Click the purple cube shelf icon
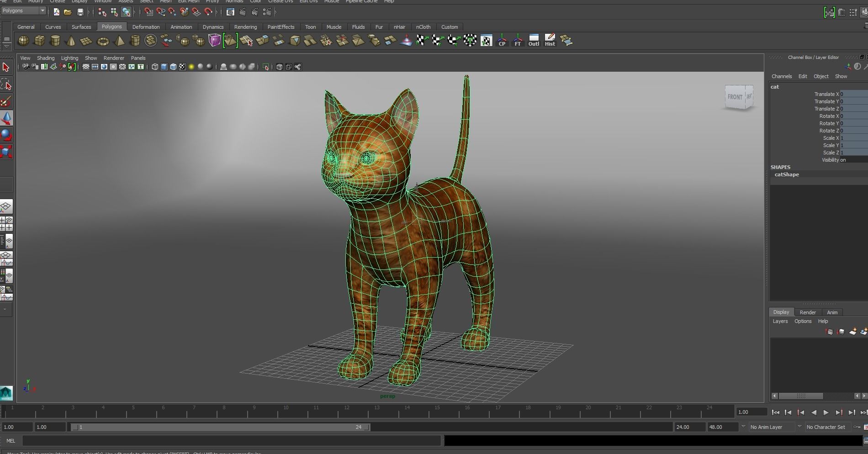 [x=215, y=41]
